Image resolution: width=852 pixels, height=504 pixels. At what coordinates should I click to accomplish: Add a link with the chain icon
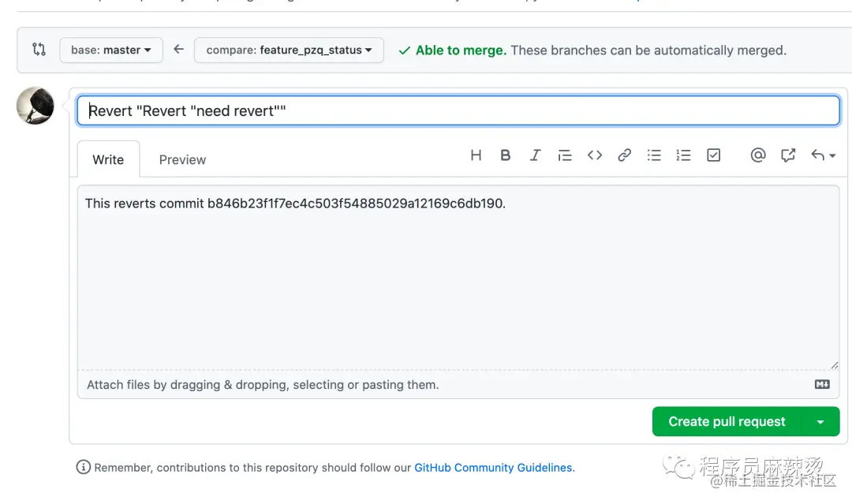[x=624, y=155]
